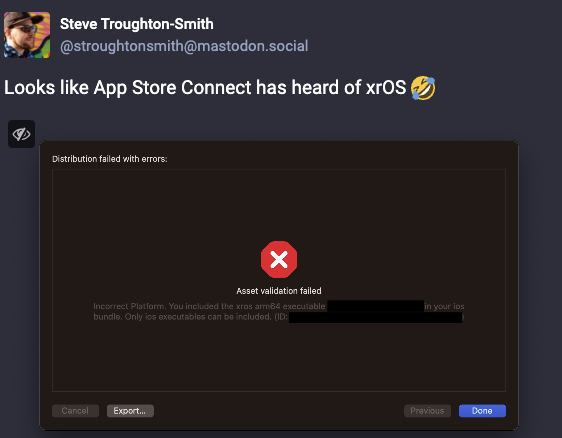Click the dialog's bottom edge below Export

click(130, 429)
